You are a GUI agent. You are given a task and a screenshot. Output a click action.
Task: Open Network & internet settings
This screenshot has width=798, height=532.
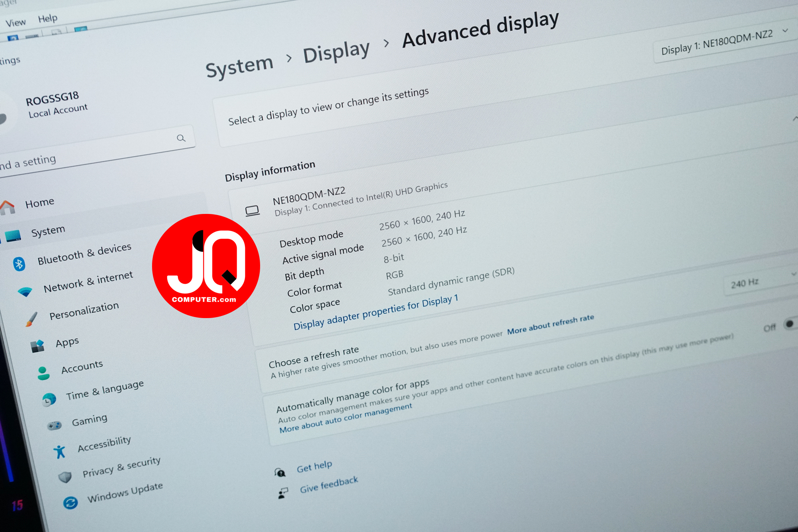coord(88,282)
